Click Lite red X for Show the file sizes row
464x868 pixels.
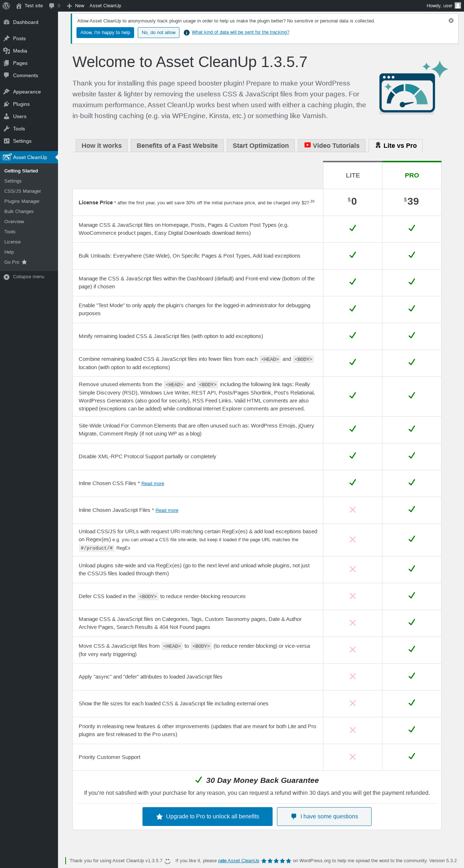pyautogui.click(x=353, y=703)
